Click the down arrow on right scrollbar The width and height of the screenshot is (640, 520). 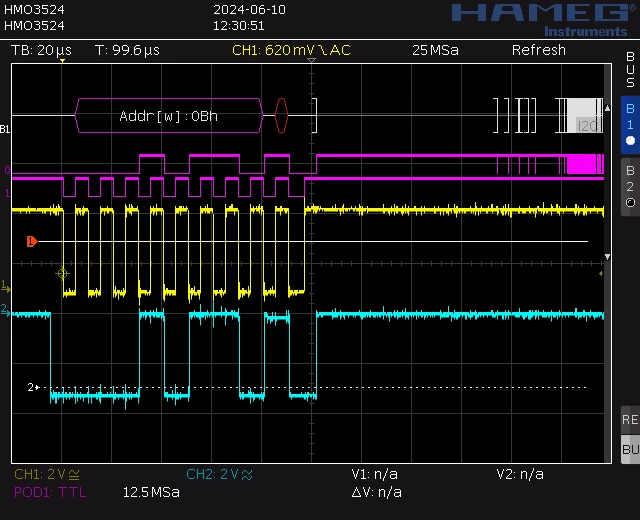[x=607, y=257]
